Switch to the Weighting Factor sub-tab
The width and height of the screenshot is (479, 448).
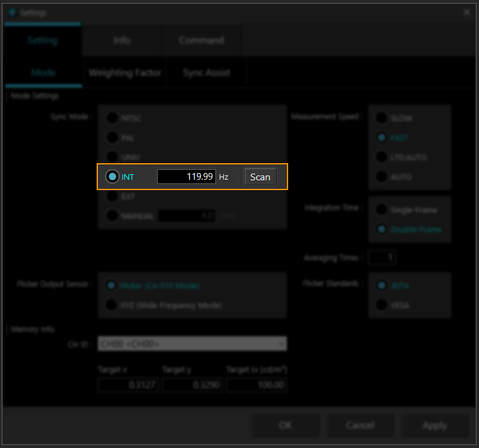[125, 73]
